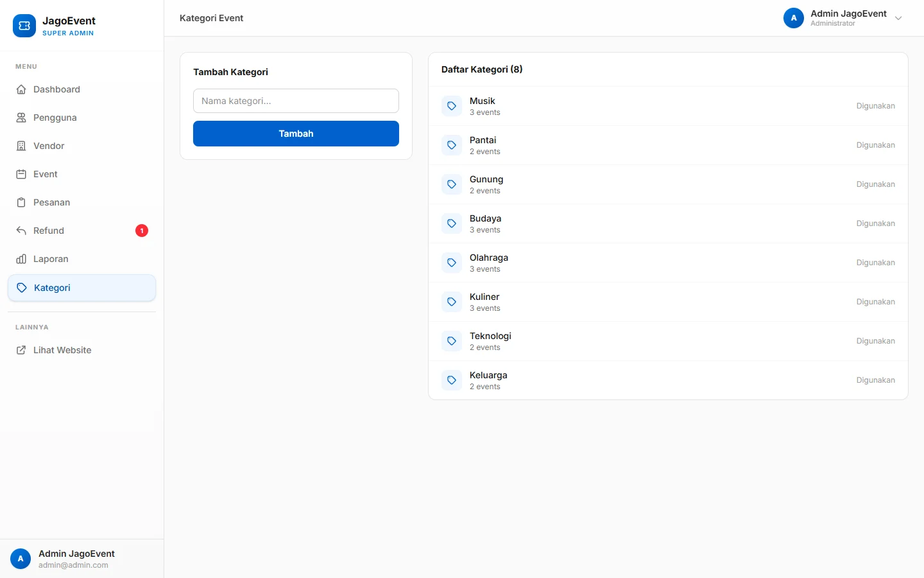Click Digunakan label on Pantai row
Screen dimensions: 924x578
[875, 145]
